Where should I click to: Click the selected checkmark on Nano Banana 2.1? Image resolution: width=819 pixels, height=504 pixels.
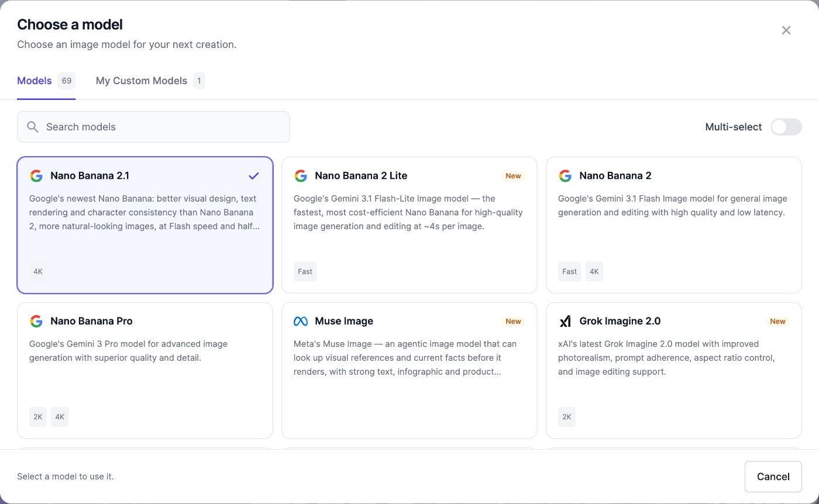[254, 176]
